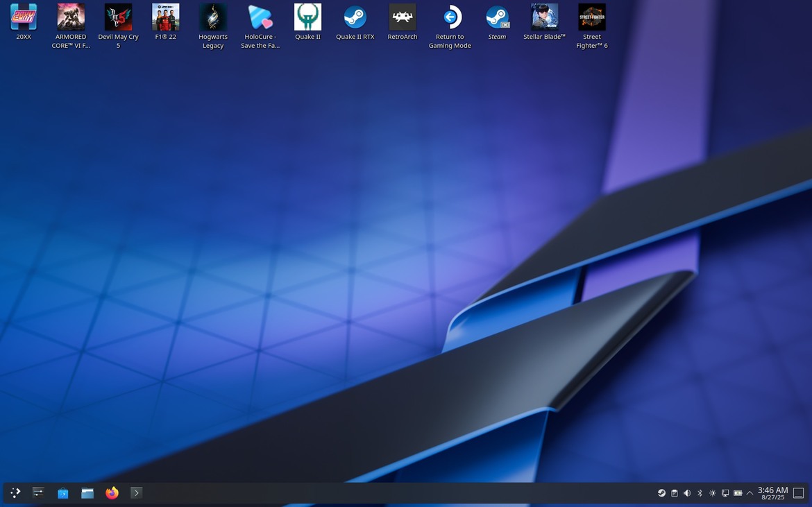
Task: Open System Settings from the taskbar
Action: (38, 493)
